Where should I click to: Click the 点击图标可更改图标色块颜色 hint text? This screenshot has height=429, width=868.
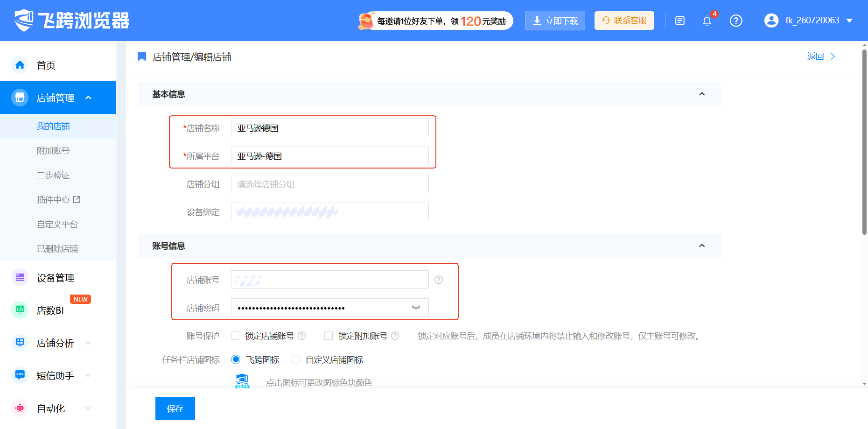[319, 383]
